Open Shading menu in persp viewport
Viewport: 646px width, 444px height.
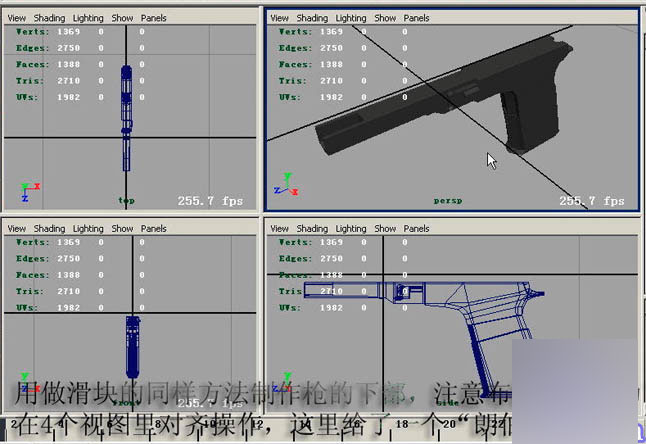click(312, 18)
